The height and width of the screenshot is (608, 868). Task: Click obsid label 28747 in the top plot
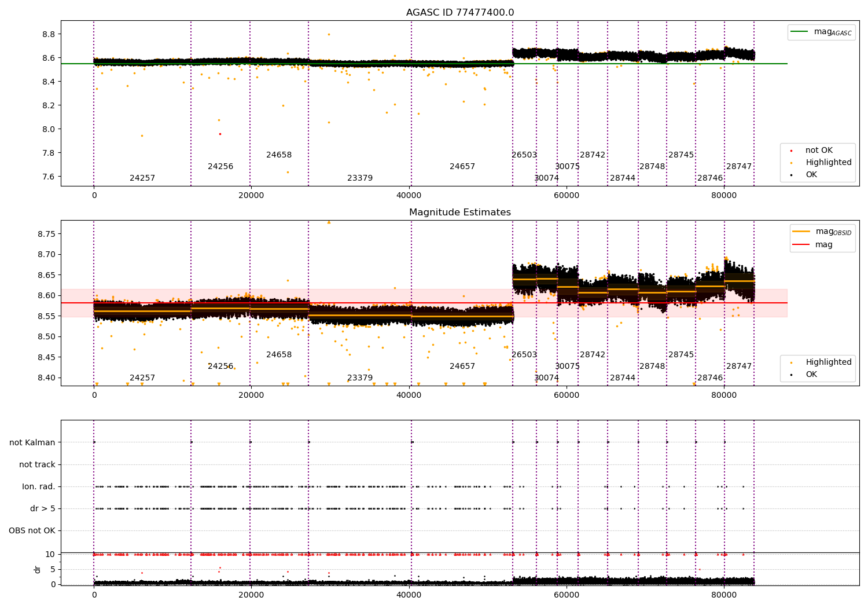[x=739, y=167]
